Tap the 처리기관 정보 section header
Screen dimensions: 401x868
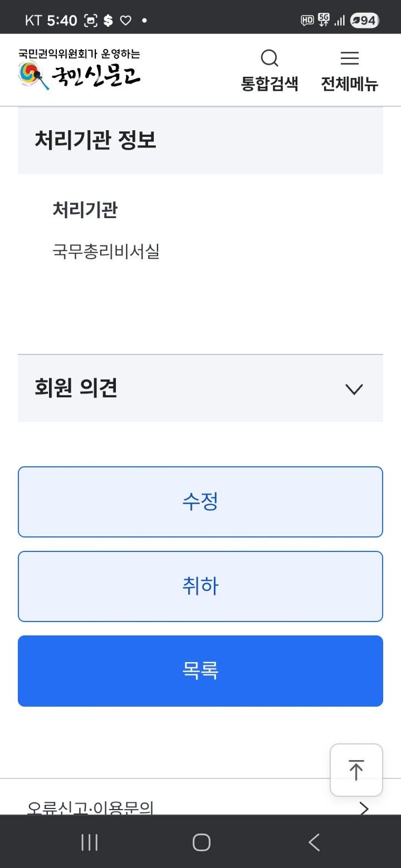coord(96,140)
